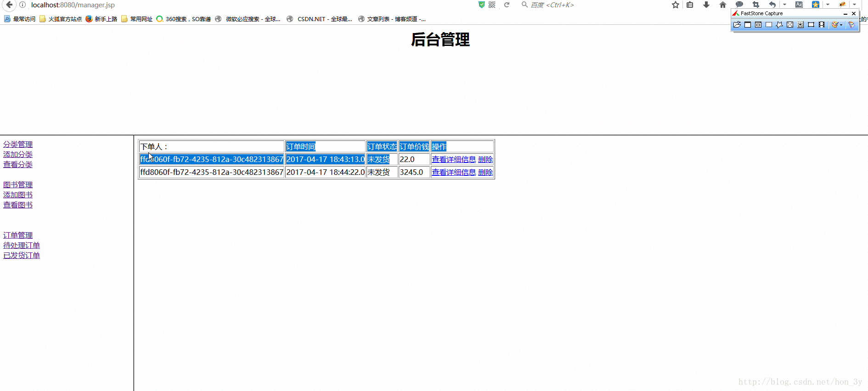
Task: Open the bookmarks list icon
Action: (690, 5)
